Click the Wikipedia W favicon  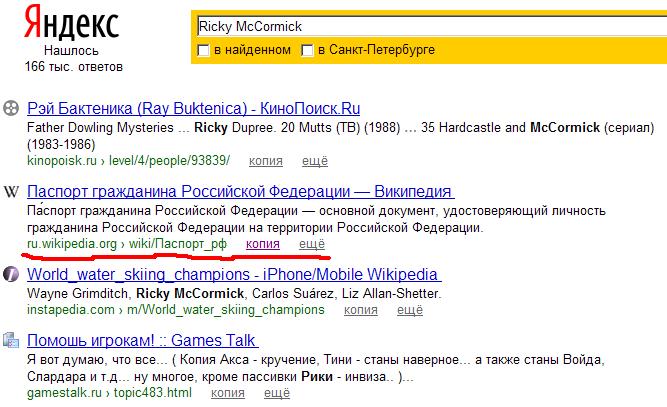pyautogui.click(x=12, y=190)
